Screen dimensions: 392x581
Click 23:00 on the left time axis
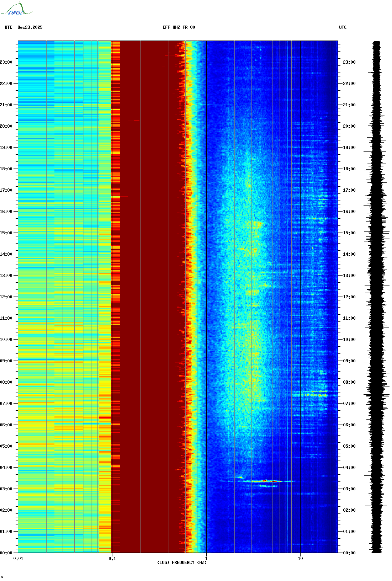pyautogui.click(x=6, y=62)
